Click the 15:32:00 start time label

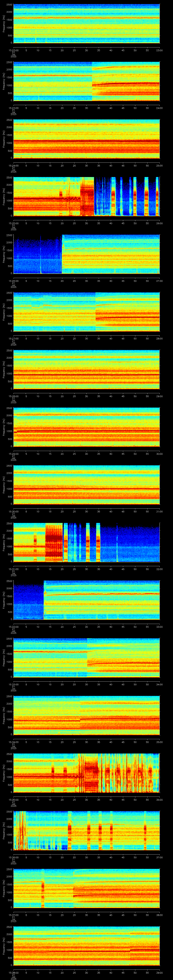pyautogui.click(x=13, y=627)
